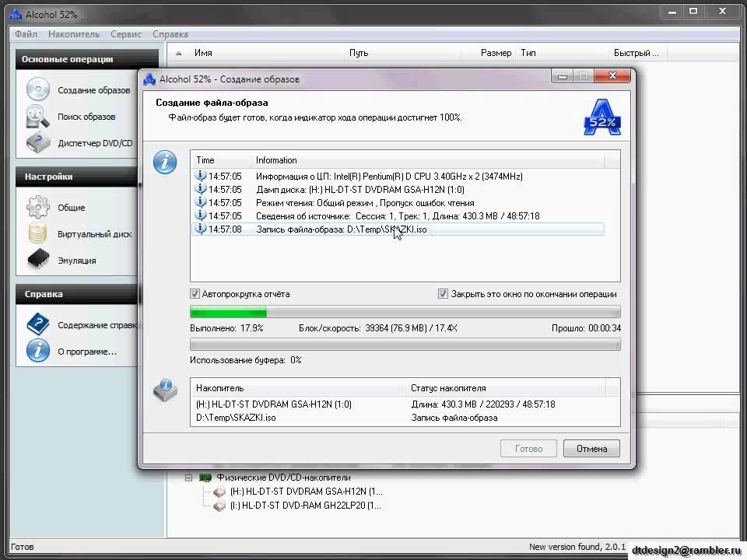747x560 pixels.
Task: Minimize the Создание образов dialog
Action: tap(562, 77)
